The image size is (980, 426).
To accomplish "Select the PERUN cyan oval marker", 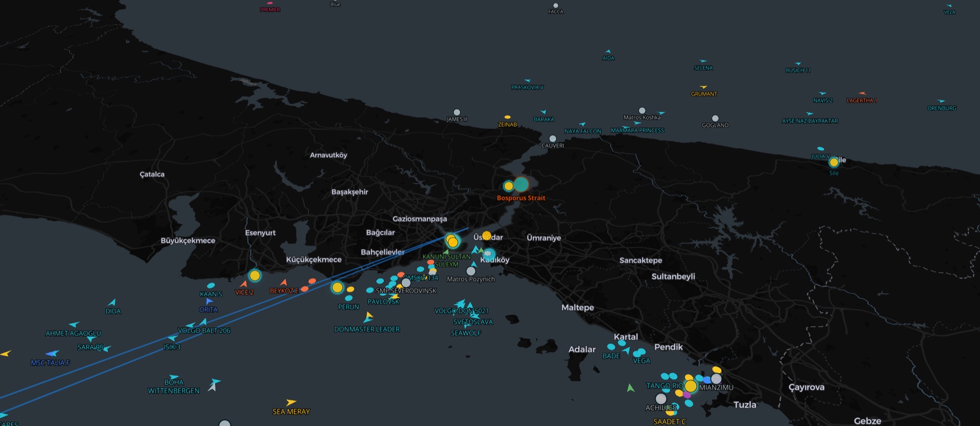I will [349, 298].
